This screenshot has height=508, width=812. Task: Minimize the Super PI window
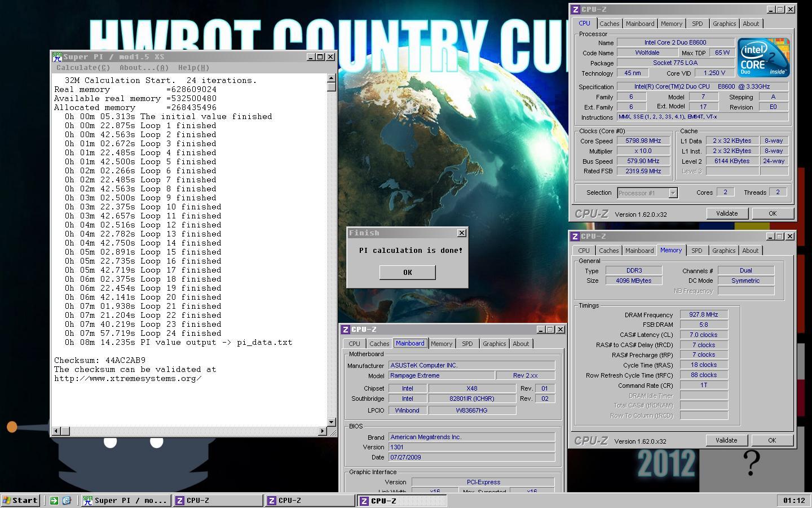311,56
